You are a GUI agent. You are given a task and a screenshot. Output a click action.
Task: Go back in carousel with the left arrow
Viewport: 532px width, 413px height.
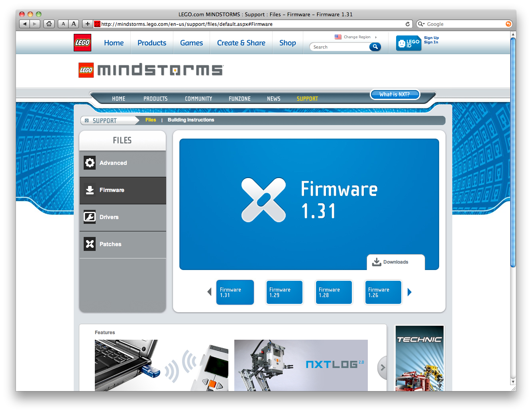210,292
